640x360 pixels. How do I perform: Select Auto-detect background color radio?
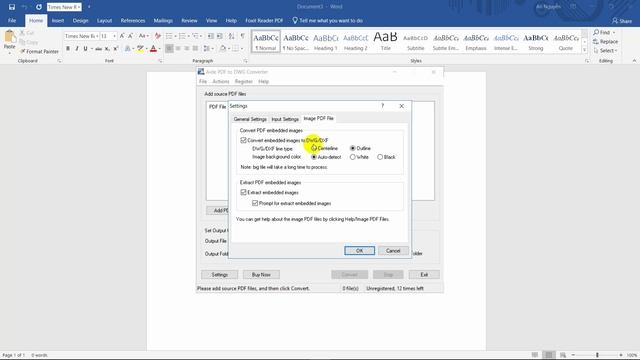314,157
